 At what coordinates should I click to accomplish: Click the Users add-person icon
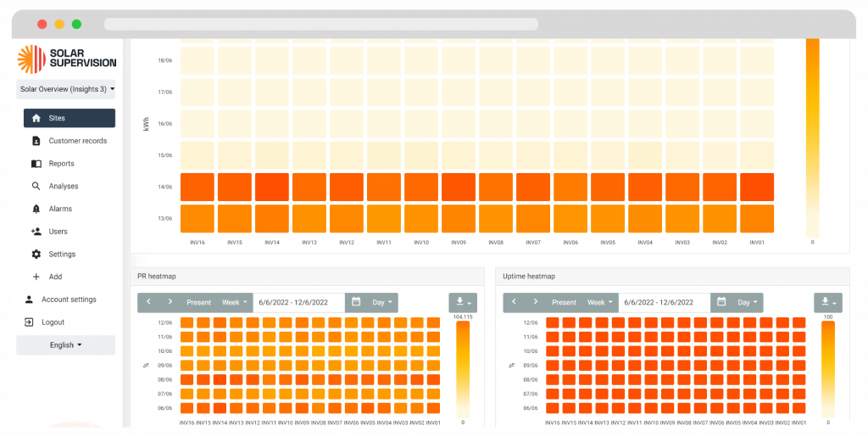[x=36, y=232]
